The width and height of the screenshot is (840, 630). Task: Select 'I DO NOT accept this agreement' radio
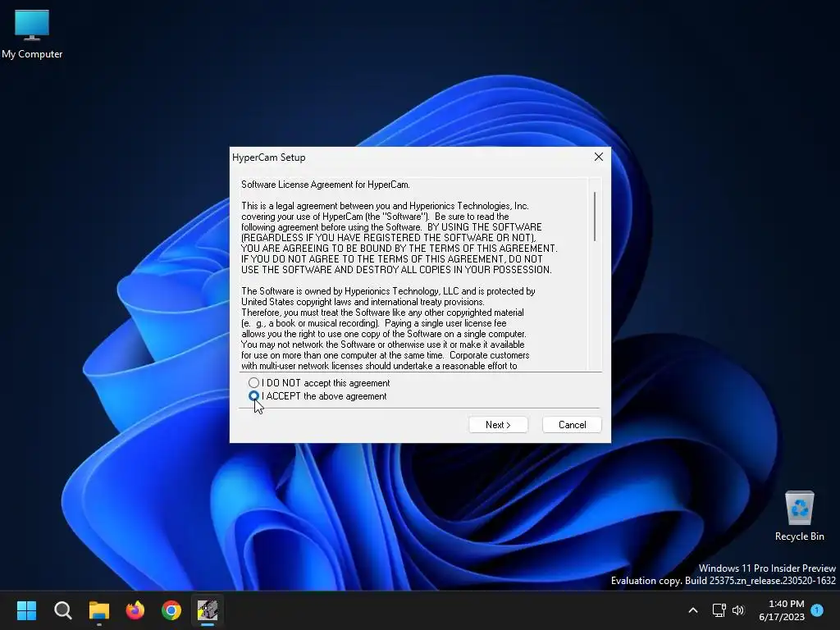254,382
